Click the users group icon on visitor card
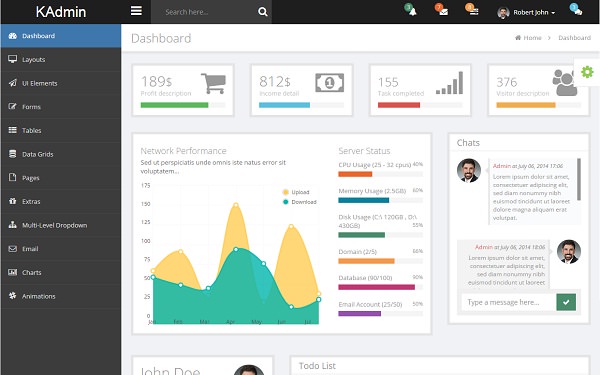600x375 pixels. [x=564, y=82]
